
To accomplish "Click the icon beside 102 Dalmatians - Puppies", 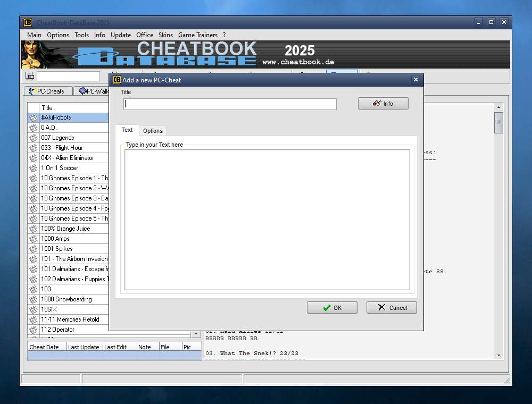I will tap(33, 279).
